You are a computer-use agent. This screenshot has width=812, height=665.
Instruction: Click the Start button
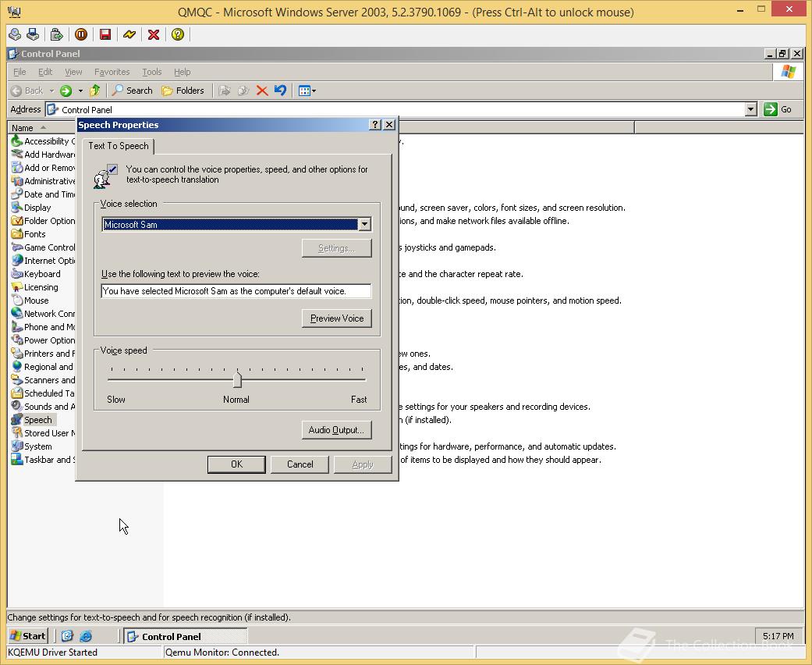pos(28,636)
